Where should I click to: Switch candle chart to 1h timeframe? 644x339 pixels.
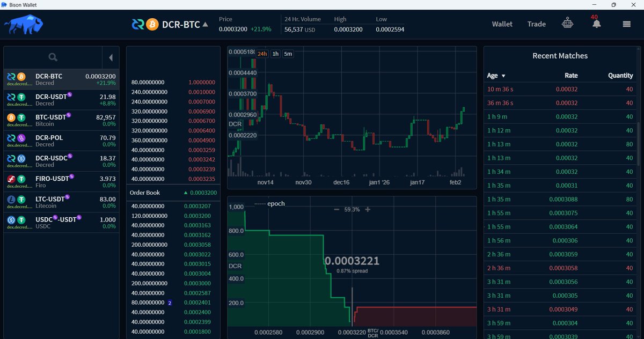275,54
